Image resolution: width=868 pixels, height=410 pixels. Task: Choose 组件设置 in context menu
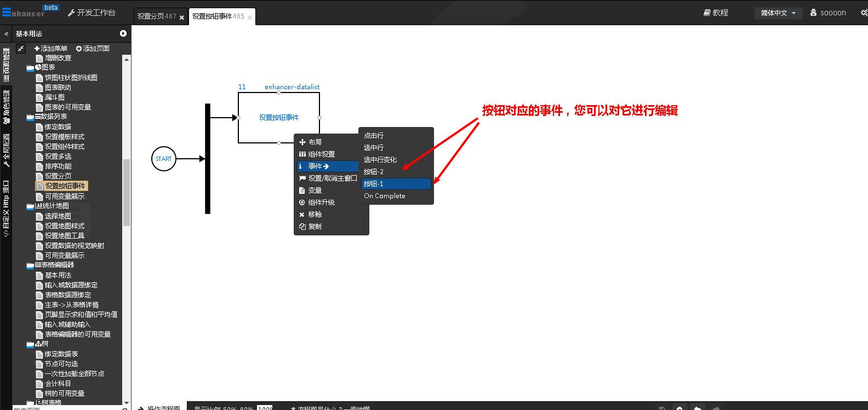(x=321, y=154)
